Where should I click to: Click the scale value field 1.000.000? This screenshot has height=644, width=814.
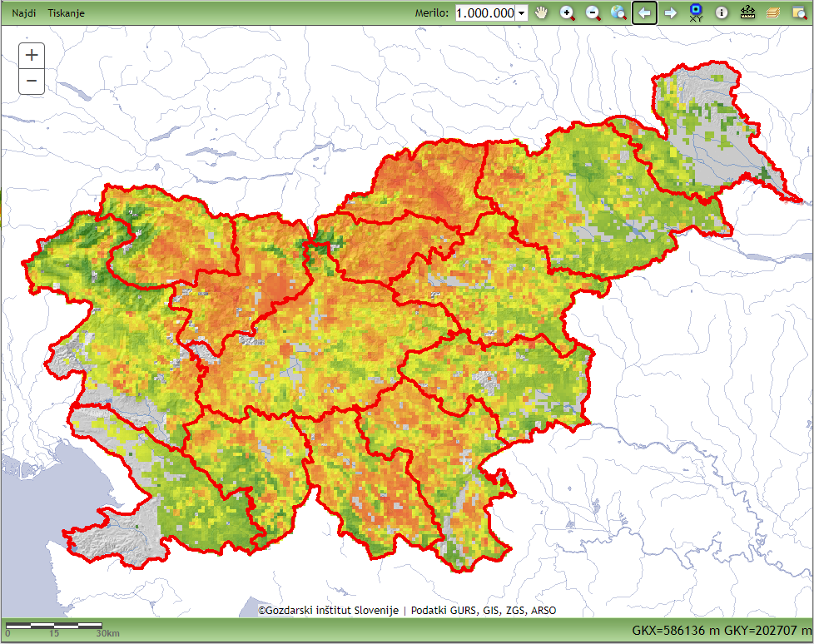point(485,13)
